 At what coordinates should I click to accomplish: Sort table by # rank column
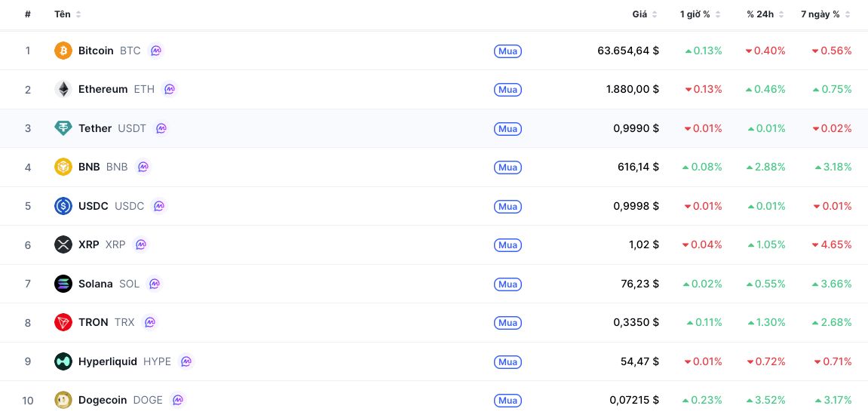[x=28, y=14]
